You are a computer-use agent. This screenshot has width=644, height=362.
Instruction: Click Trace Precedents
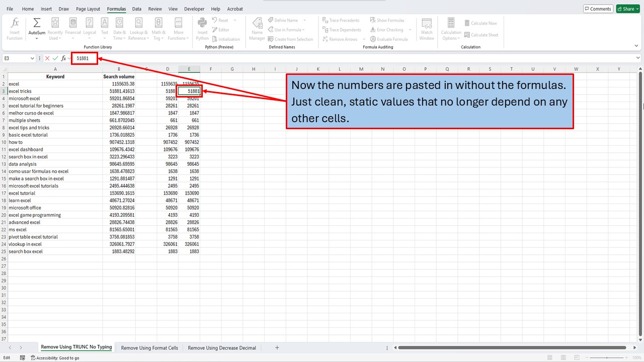(342, 20)
